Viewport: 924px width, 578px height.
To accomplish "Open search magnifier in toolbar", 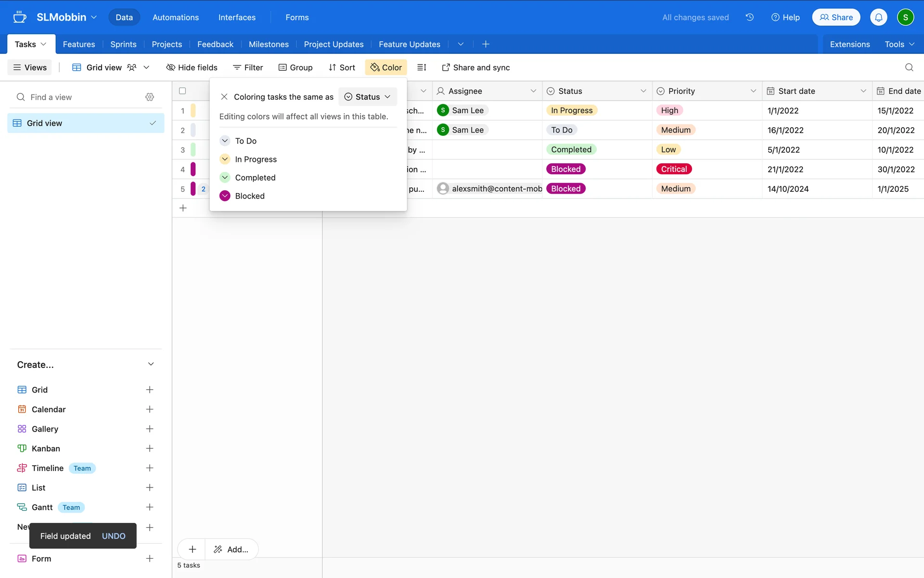I will (909, 67).
